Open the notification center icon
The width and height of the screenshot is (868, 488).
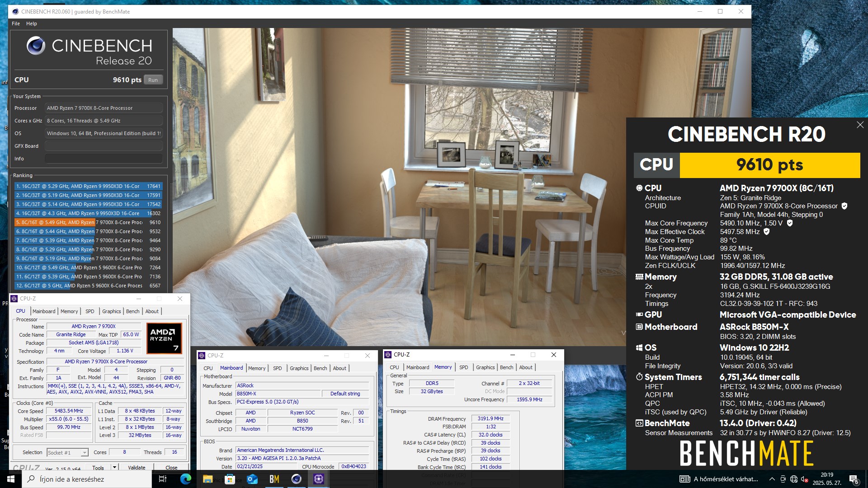(x=854, y=479)
